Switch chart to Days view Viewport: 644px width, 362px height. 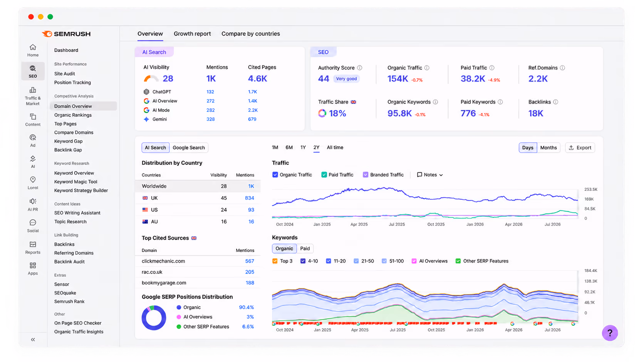[528, 148]
